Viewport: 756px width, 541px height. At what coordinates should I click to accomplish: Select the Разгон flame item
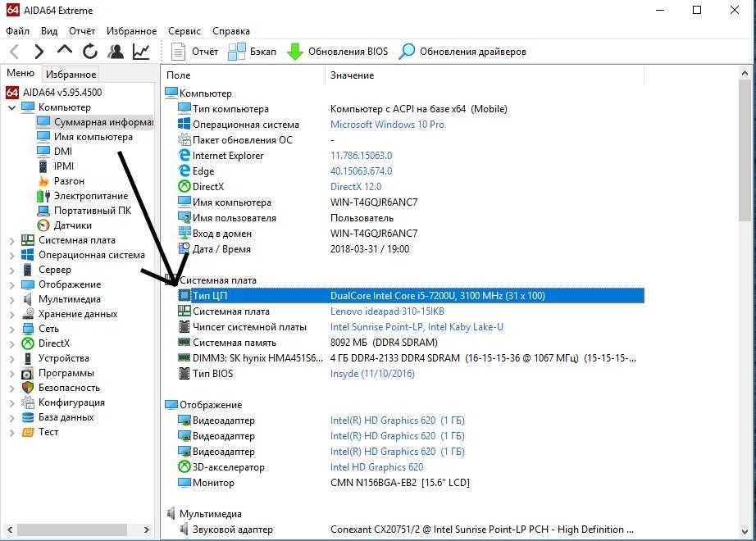pos(61,181)
